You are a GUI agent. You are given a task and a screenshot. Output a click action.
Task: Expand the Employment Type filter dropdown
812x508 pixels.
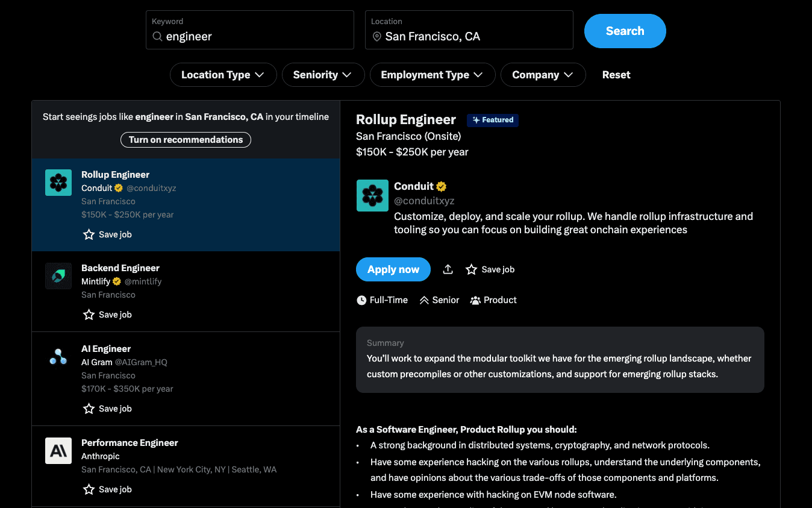(x=432, y=75)
